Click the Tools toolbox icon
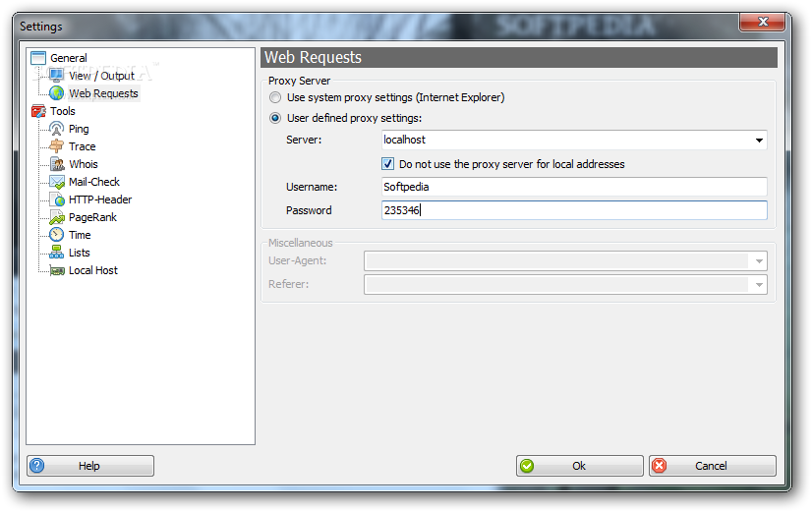This screenshot has height=512, width=812. [38, 111]
